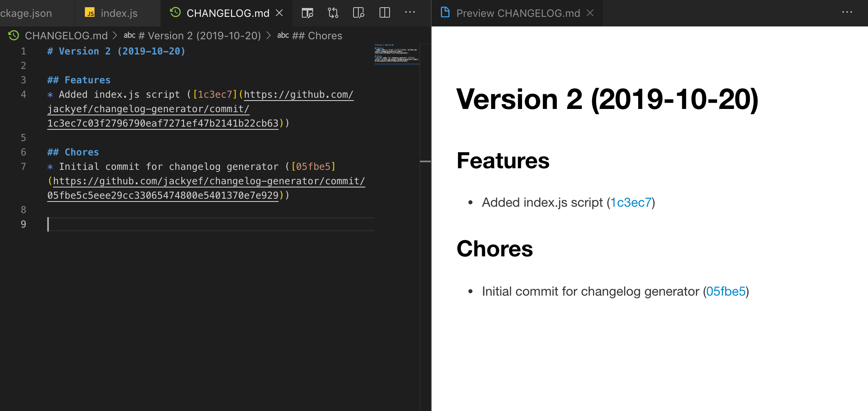Click the document icon on Preview CHANGELOG.md tab

pos(444,12)
